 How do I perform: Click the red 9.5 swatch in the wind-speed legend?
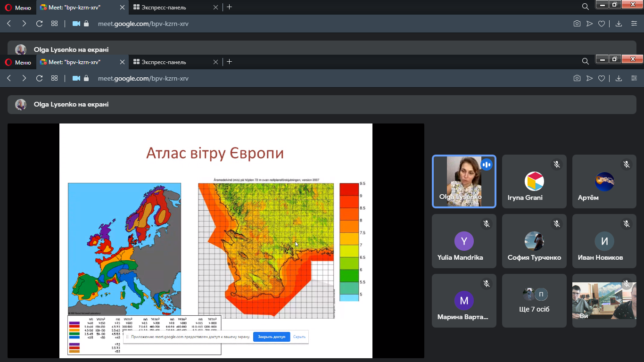pos(348,189)
